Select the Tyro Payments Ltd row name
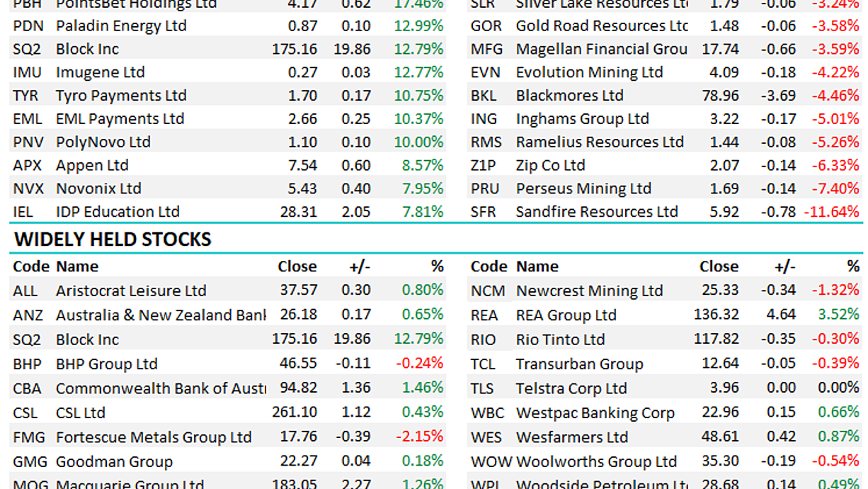868x489 pixels. coord(121,96)
